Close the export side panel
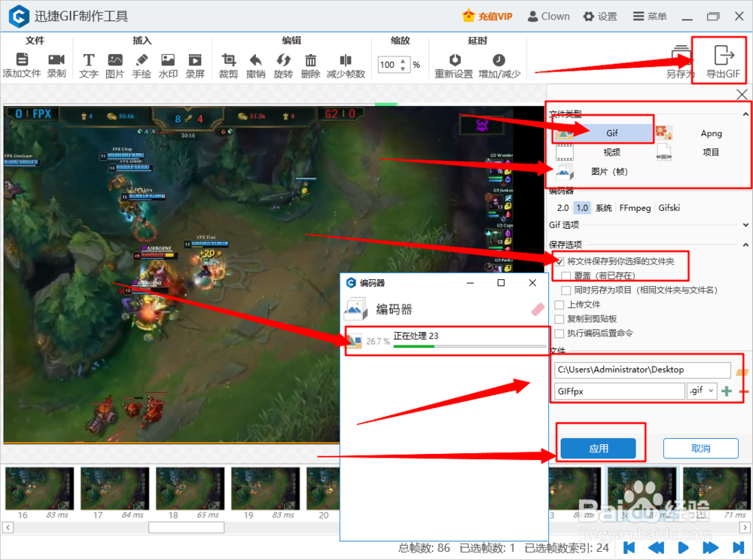 742,94
